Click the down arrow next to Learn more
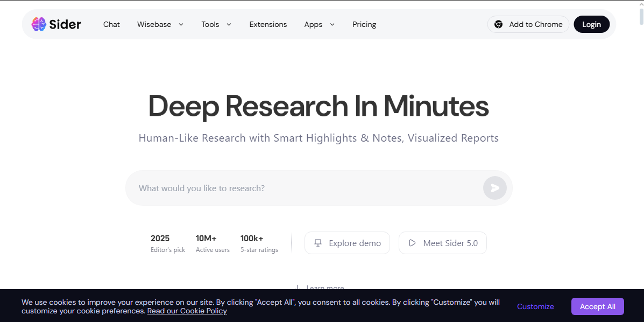This screenshot has height=322, width=644. coord(297,288)
